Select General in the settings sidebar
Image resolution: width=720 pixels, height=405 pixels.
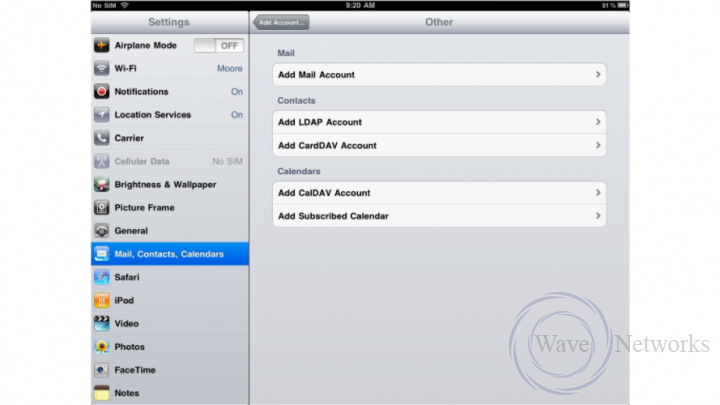tap(170, 231)
